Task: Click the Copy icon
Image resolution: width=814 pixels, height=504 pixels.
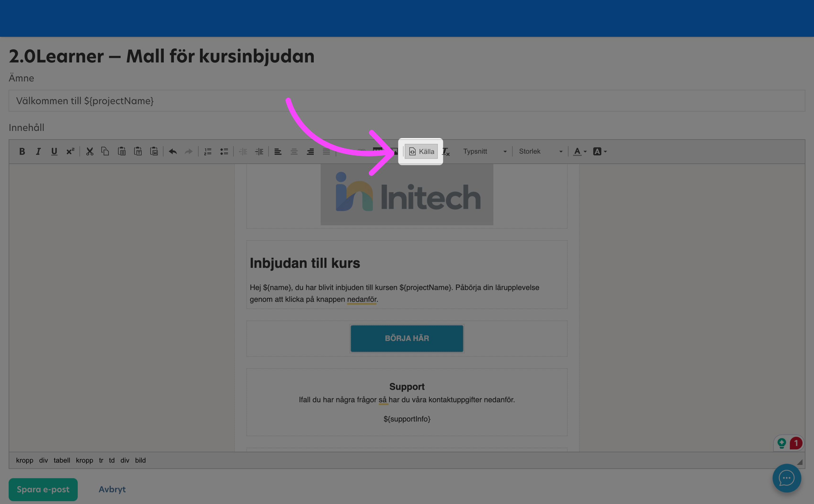Action: [105, 151]
